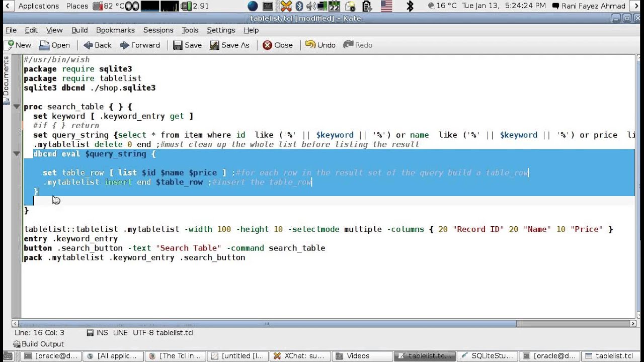Screen dimensions: 644x362
Task: Click the calendar tray icon
Action: click(x=335, y=6)
